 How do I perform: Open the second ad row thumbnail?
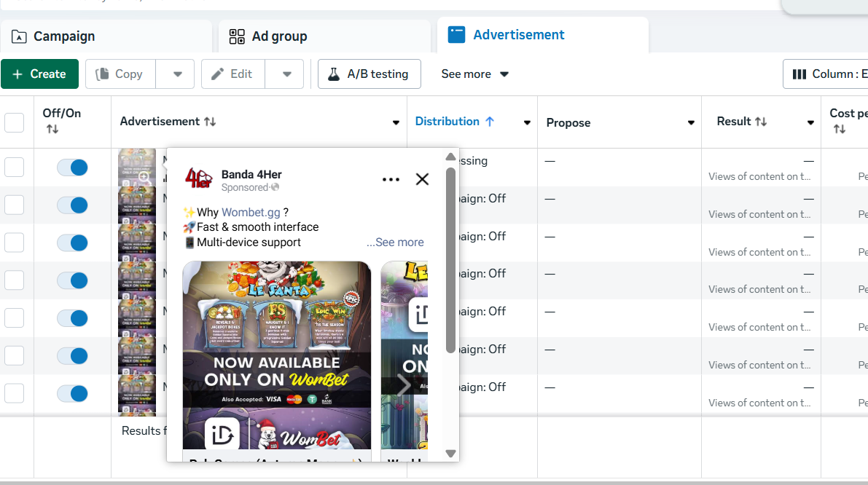click(137, 205)
